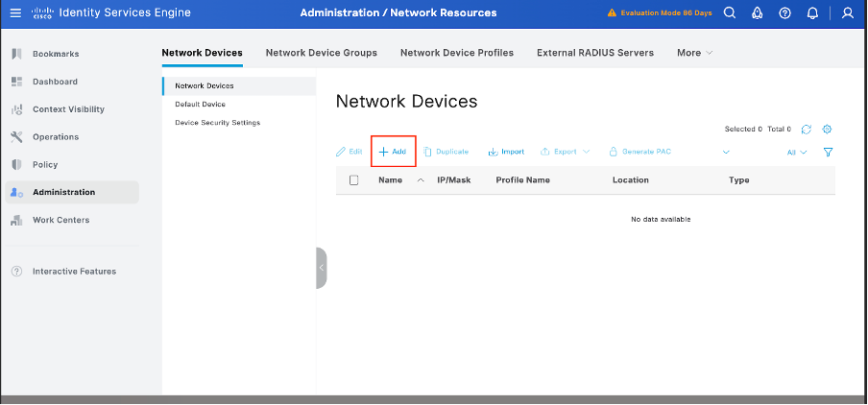
Task: Open the Export dropdown
Action: point(565,152)
